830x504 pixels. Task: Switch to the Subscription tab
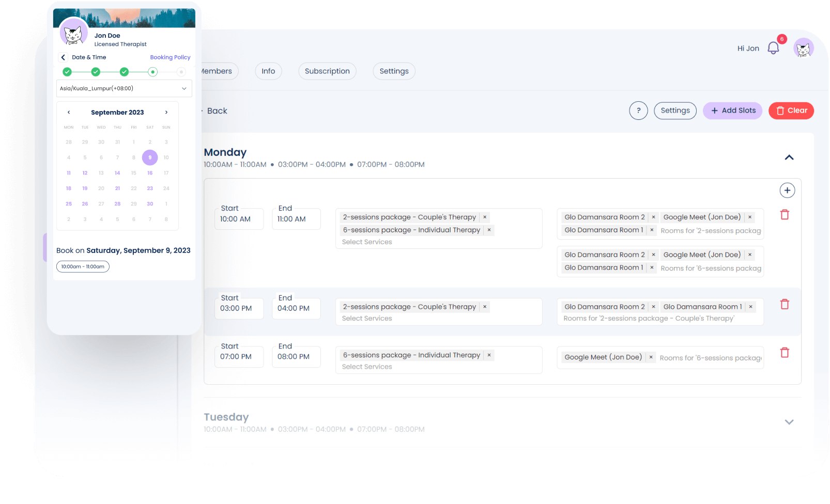[327, 71]
